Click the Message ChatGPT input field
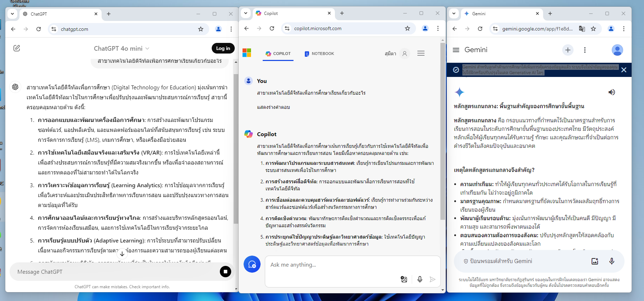 (x=113, y=272)
